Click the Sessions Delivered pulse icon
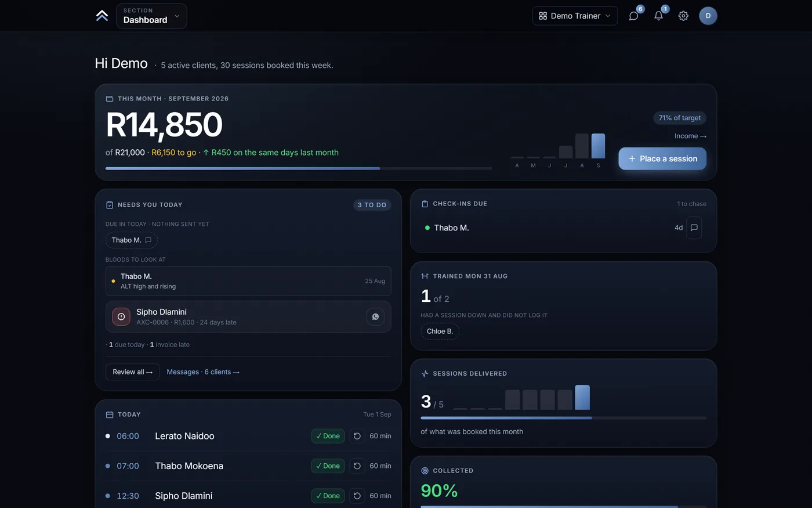Screen dimensions: 812x508 point(425,373)
